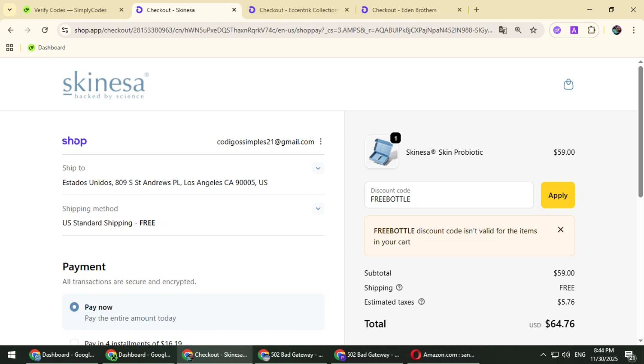This screenshot has height=364, width=644.
Task: Open the account options three-dot menu
Action: (320, 141)
